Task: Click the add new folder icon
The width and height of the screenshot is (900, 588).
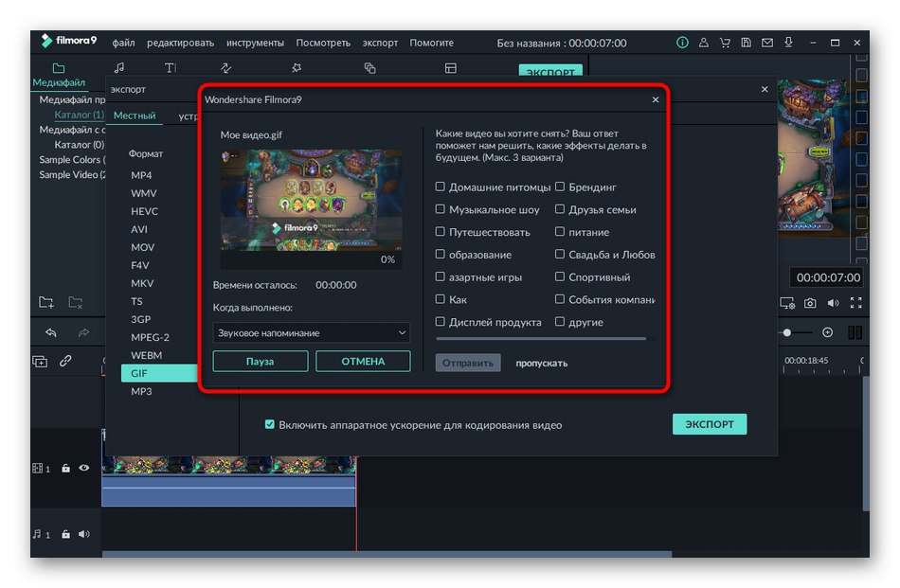Action: coord(45,302)
